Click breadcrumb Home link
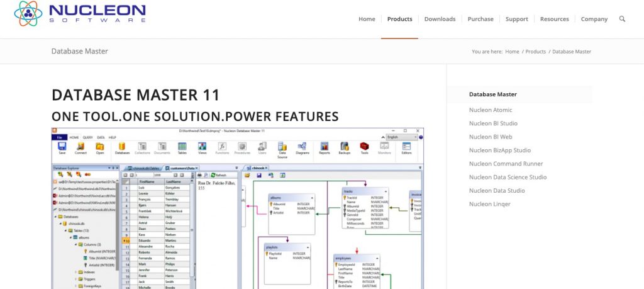Image resolution: width=644 pixels, height=289 pixels. point(512,52)
